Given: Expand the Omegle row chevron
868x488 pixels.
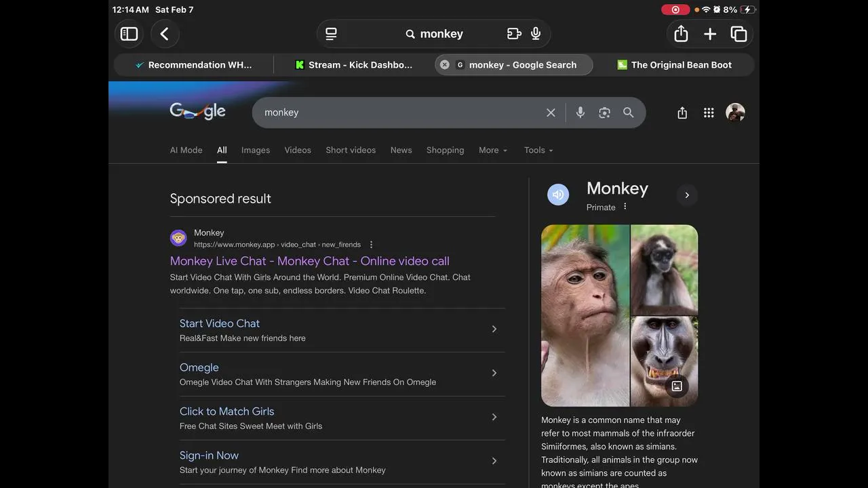Looking at the screenshot, I should (x=494, y=373).
